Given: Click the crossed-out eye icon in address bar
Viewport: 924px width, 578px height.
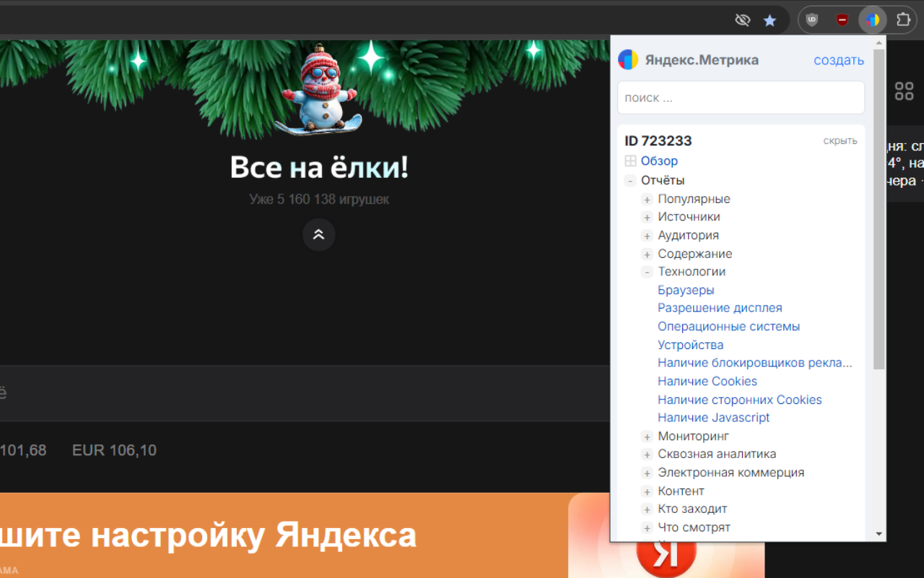Looking at the screenshot, I should (x=742, y=20).
